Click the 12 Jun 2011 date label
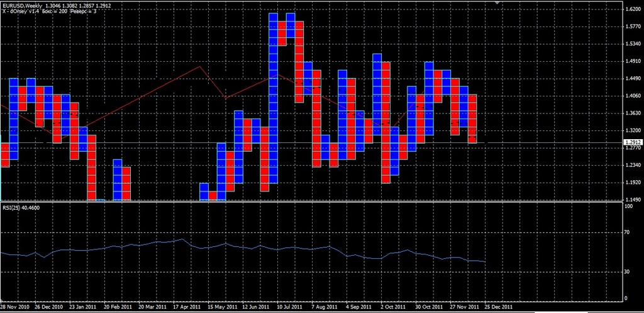Image resolution: width=644 pixels, height=313 pixels. pos(257,307)
